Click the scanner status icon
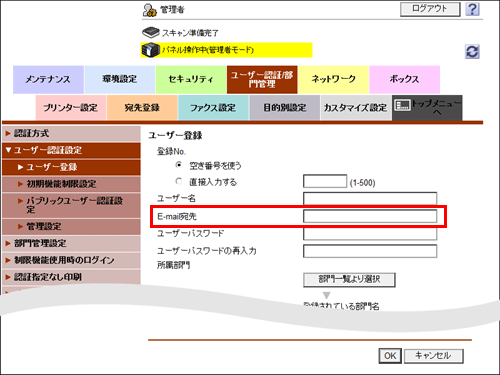This screenshot has height=375, width=500. coord(151,33)
